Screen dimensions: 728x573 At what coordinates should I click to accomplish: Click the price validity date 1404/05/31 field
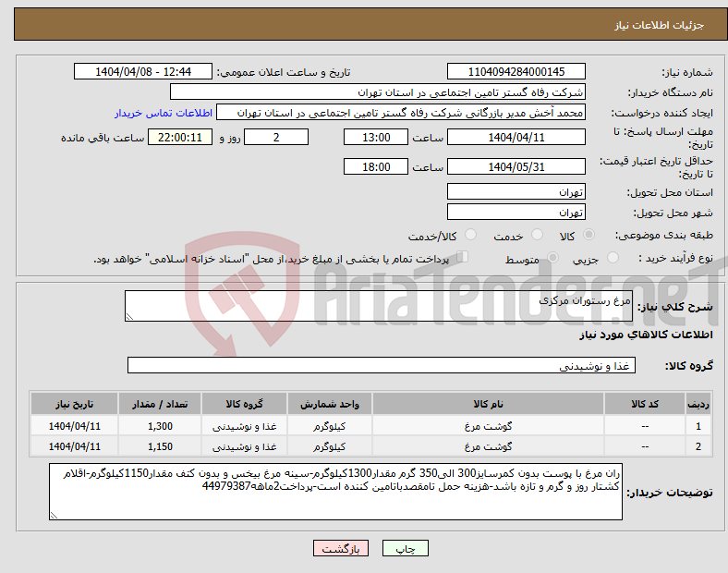[516, 166]
